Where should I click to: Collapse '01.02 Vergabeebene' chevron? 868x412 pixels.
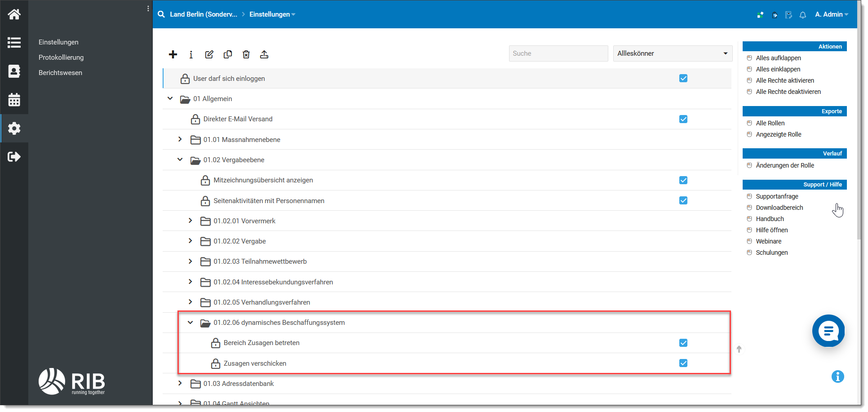tap(180, 159)
